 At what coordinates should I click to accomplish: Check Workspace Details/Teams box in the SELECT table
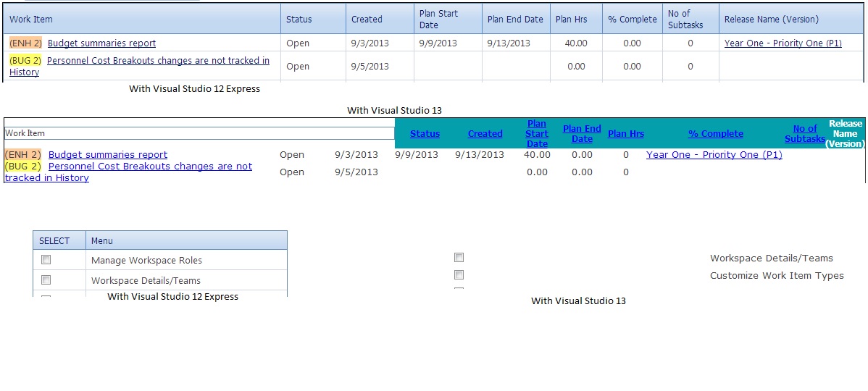point(46,279)
